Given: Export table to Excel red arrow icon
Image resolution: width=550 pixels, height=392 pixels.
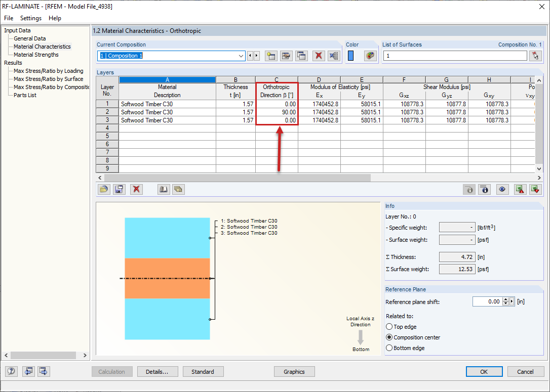Looking at the screenshot, I should 520,189.
